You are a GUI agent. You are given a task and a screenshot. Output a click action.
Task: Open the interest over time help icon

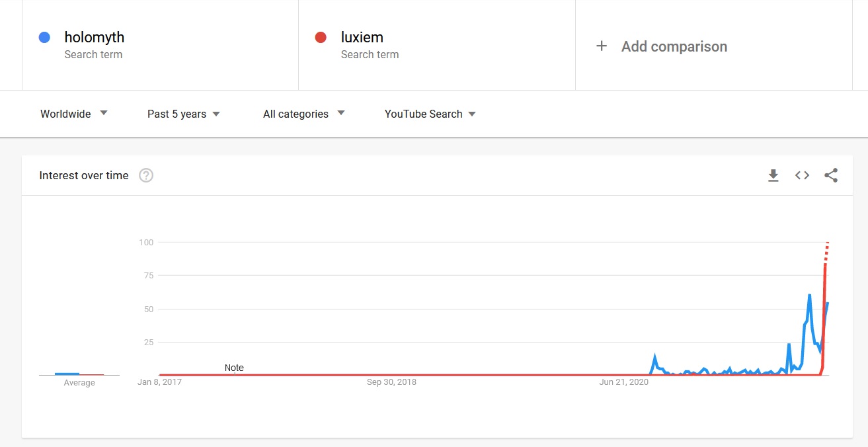[146, 175]
